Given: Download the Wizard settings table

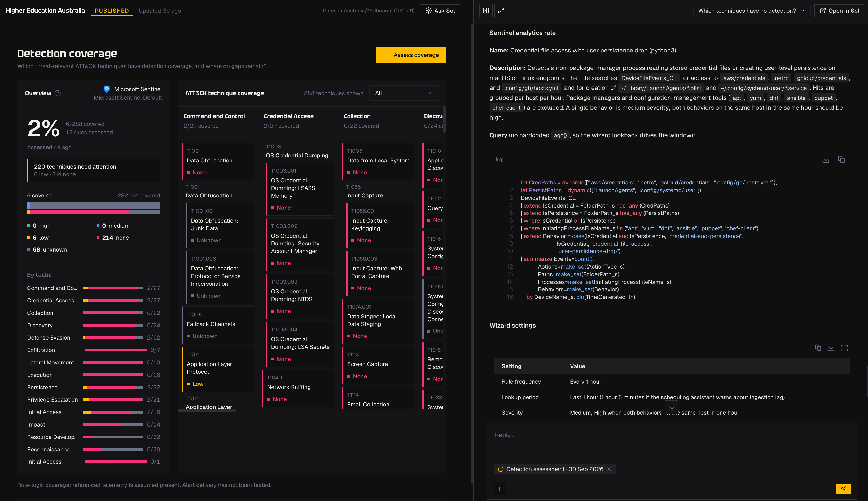Looking at the screenshot, I should (x=831, y=348).
